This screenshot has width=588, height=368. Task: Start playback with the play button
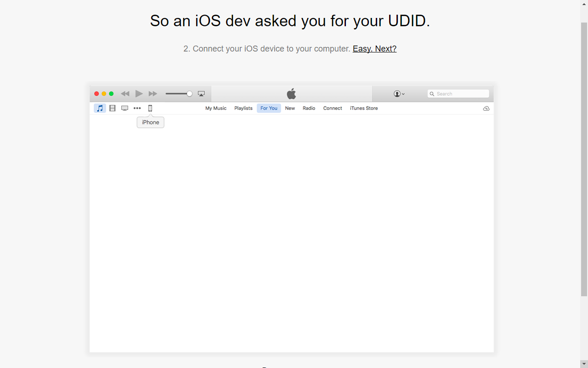(139, 94)
